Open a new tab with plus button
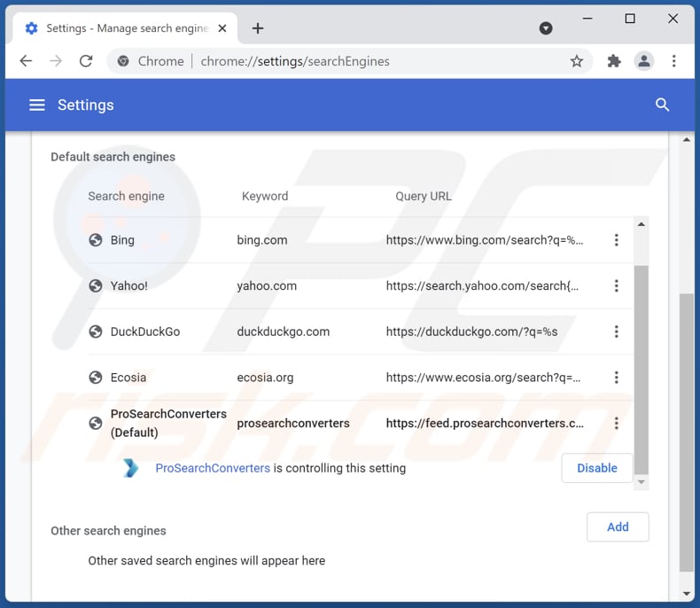 (258, 28)
